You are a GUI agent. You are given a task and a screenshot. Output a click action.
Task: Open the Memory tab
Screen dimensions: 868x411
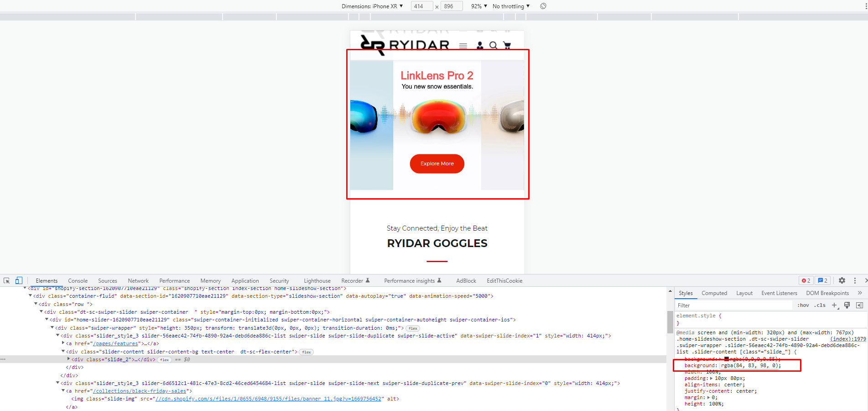click(210, 281)
